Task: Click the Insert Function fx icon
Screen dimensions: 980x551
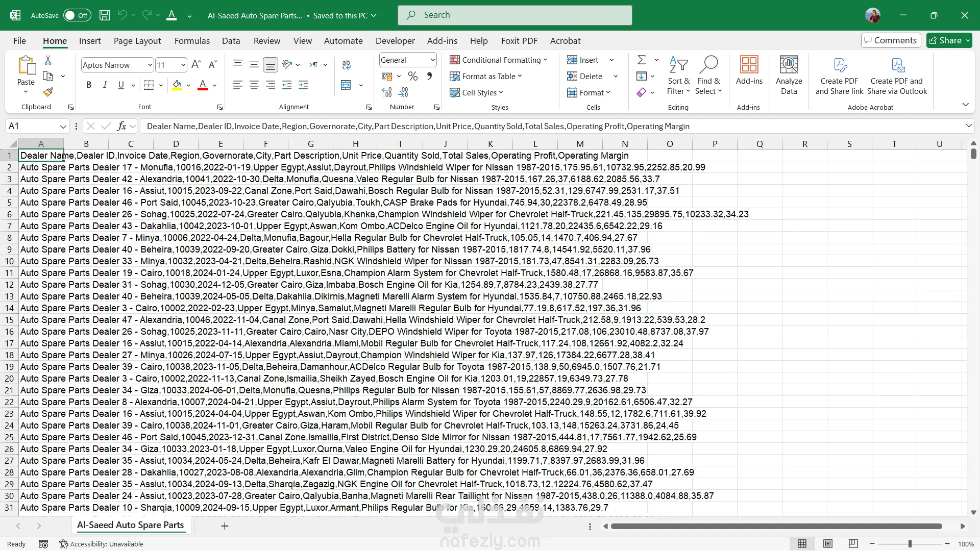Action: coord(121,126)
